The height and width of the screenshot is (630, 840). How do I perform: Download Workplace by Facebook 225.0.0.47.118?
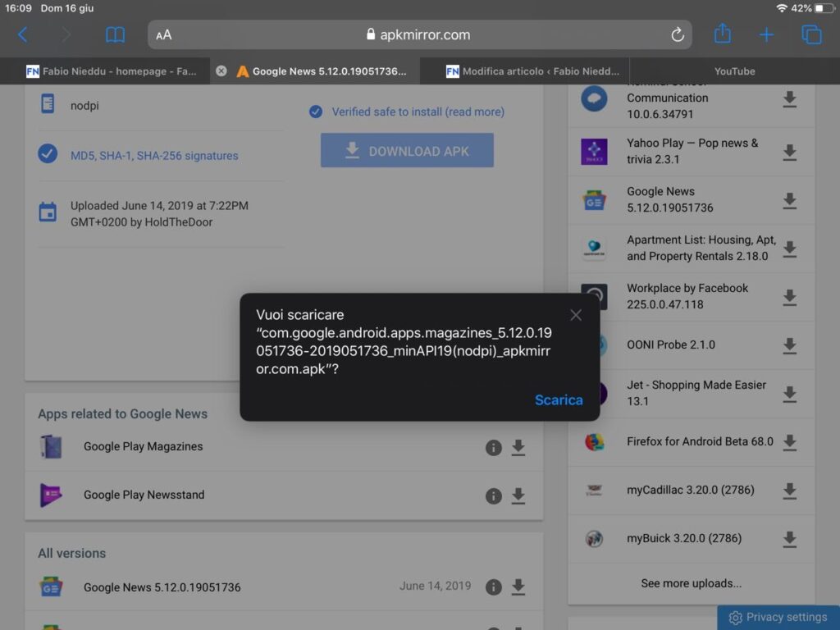pos(789,297)
